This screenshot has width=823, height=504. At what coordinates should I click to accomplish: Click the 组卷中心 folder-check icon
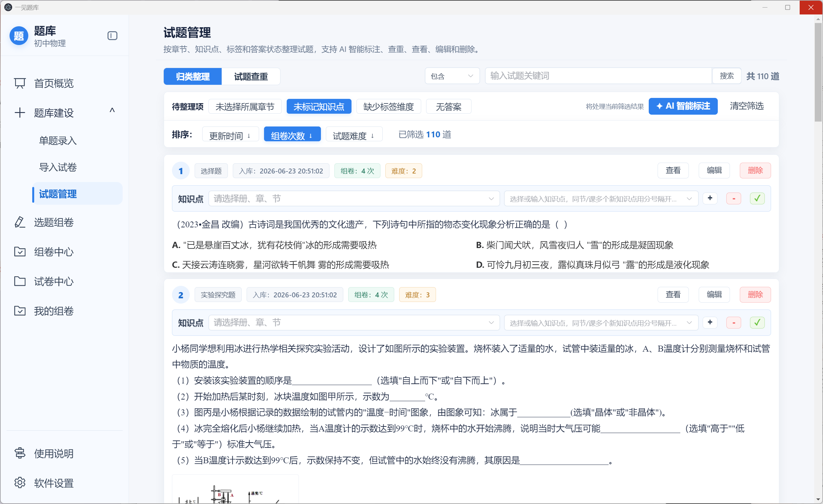point(20,252)
